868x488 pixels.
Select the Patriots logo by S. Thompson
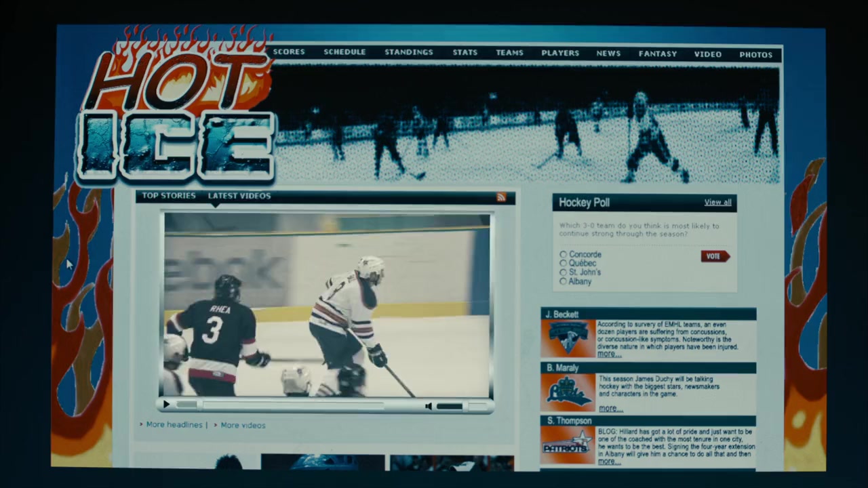click(568, 445)
